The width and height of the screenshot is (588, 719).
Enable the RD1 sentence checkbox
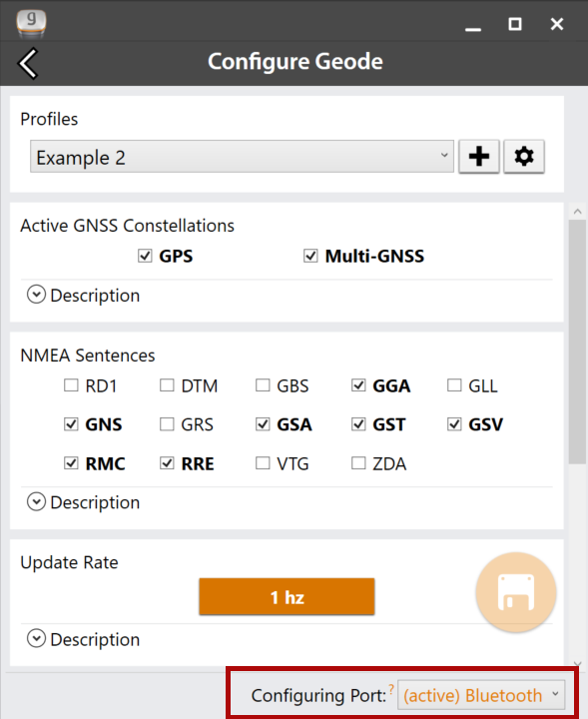[71, 385]
